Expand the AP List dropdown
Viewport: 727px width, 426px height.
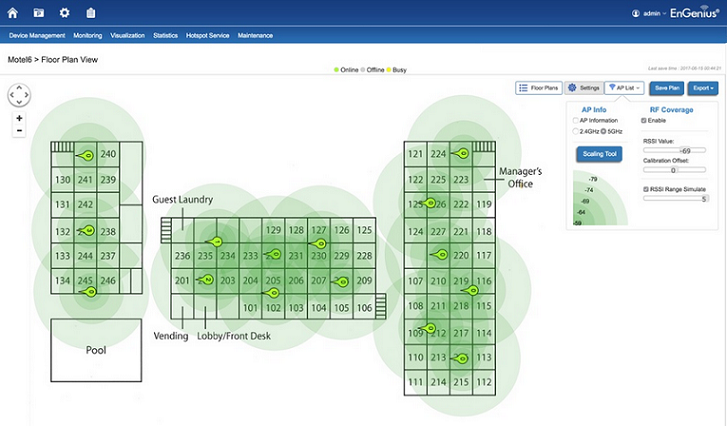(x=625, y=88)
